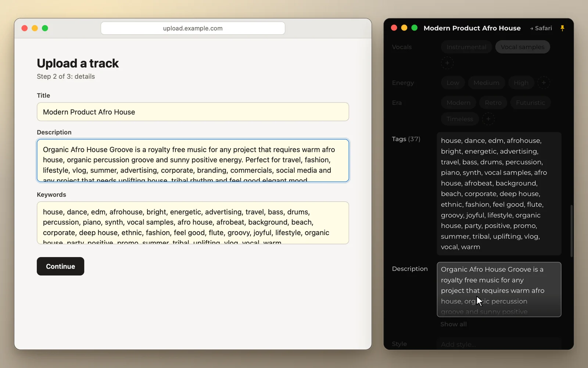Expand the description with Show all
This screenshot has height=368, width=588.
tap(453, 324)
